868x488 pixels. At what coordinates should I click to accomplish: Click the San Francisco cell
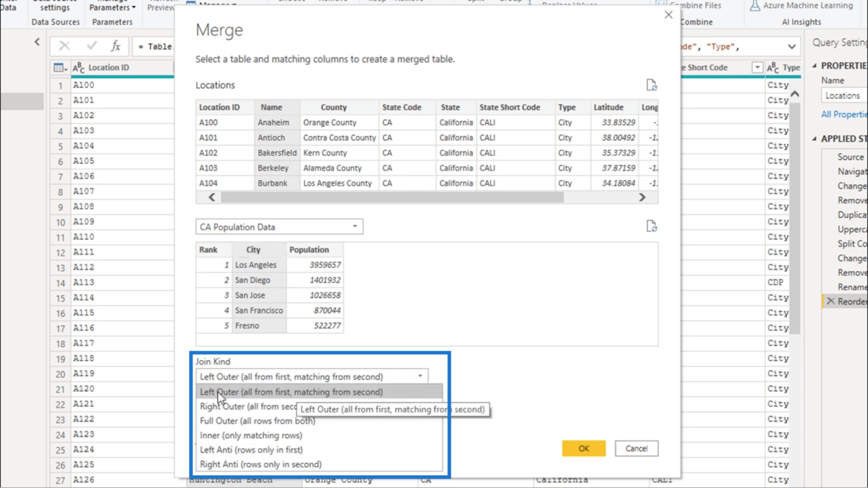259,310
